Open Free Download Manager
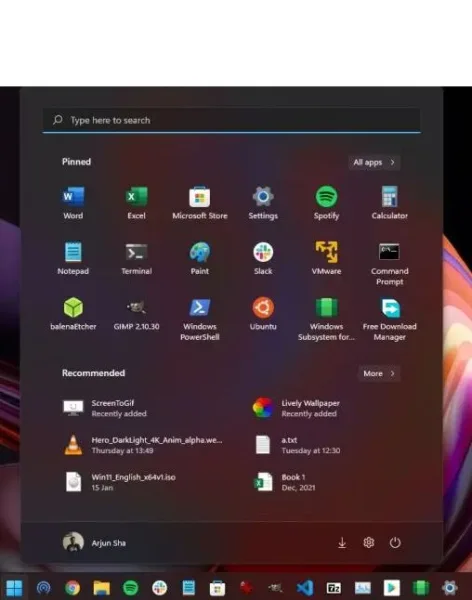 click(389, 320)
